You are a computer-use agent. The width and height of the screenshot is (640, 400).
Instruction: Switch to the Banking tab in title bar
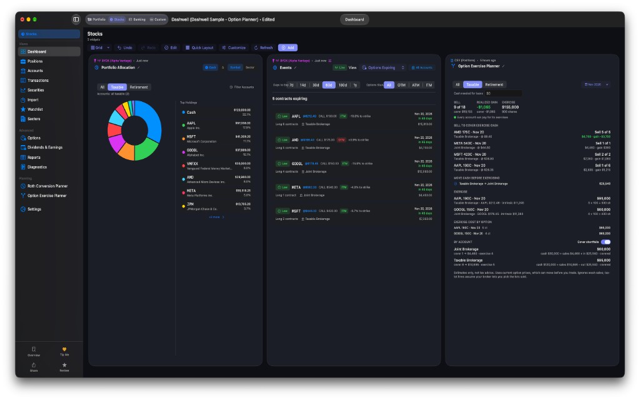tap(137, 19)
